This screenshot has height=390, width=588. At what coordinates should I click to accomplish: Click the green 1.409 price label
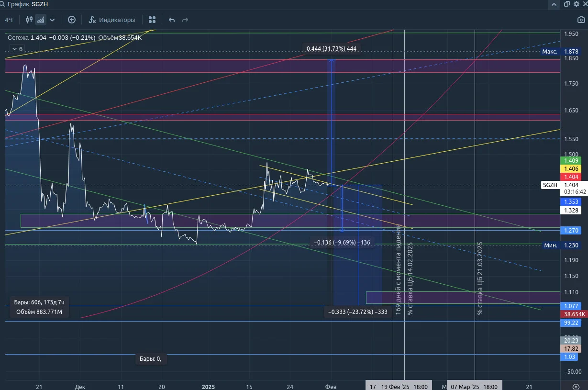(x=571, y=160)
